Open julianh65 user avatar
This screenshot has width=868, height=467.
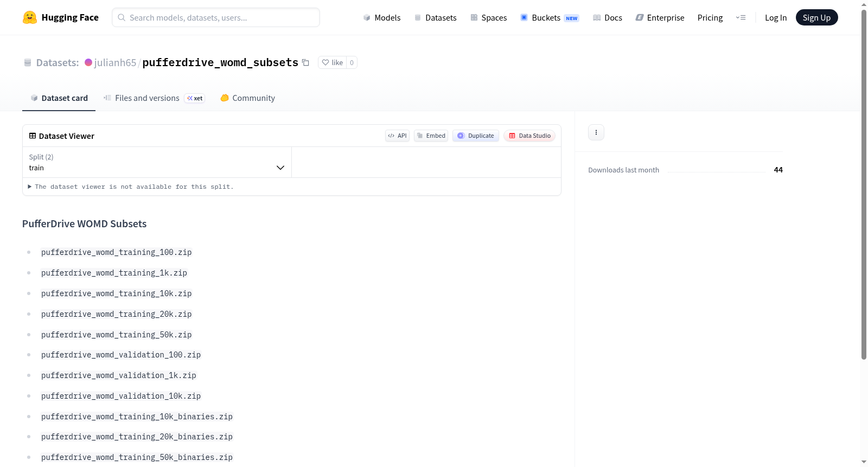(x=88, y=62)
